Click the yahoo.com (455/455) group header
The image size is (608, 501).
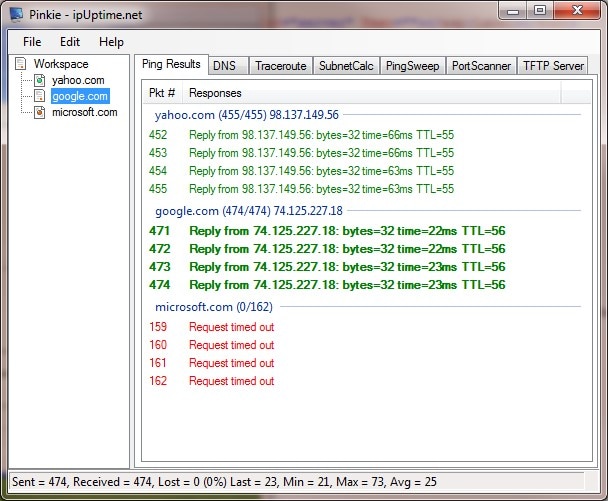click(247, 115)
